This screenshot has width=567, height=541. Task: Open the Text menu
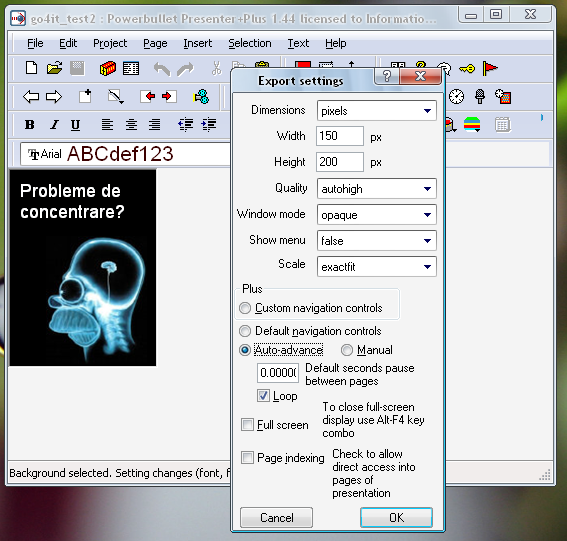[298, 43]
